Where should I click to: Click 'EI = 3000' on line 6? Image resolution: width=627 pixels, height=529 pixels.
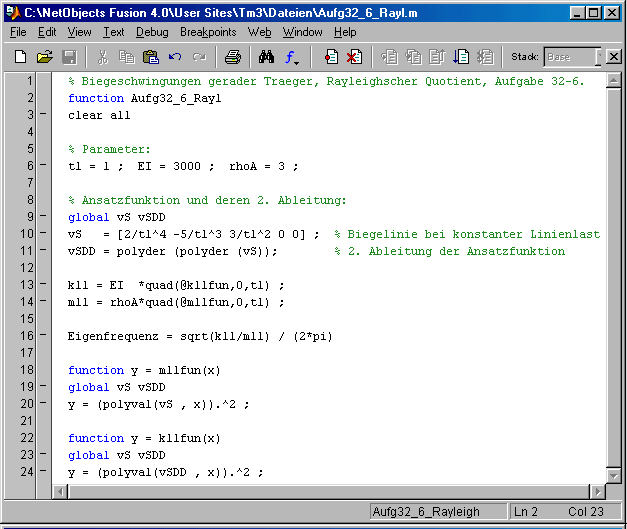[x=169, y=166]
